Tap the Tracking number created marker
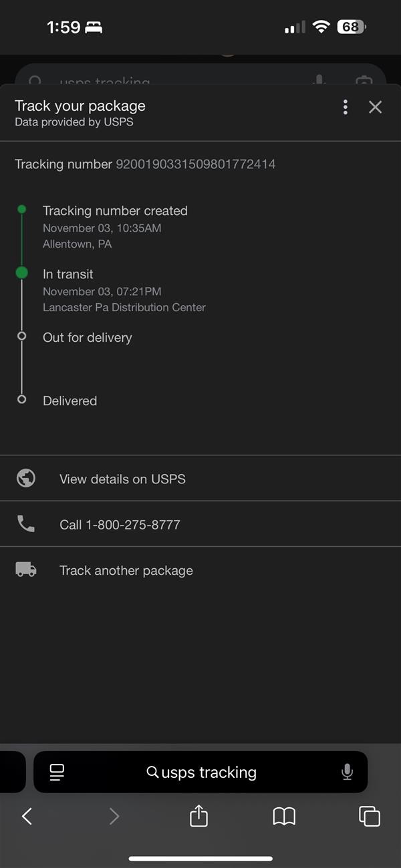 [22, 210]
